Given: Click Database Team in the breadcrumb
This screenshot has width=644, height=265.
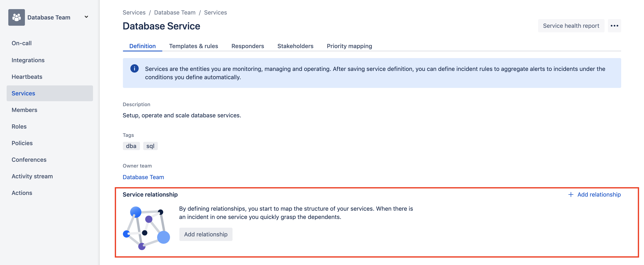Looking at the screenshot, I should [175, 12].
